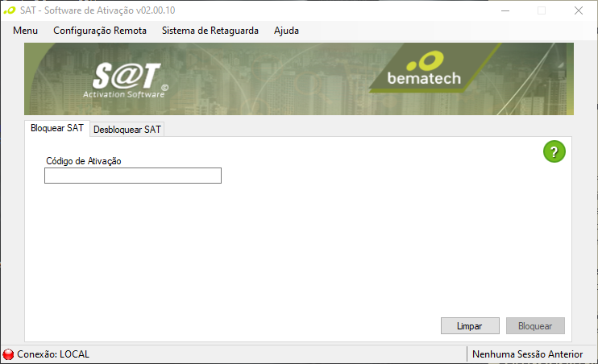
Task: Click the Nenhuma Sessão Anterior status text
Action: point(527,354)
